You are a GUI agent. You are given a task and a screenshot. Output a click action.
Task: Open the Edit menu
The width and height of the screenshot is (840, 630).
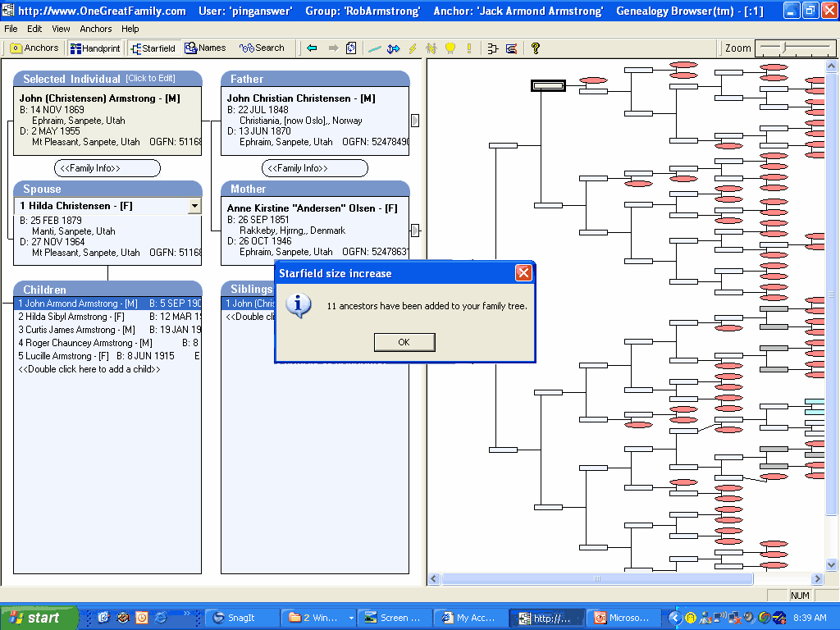click(x=34, y=29)
